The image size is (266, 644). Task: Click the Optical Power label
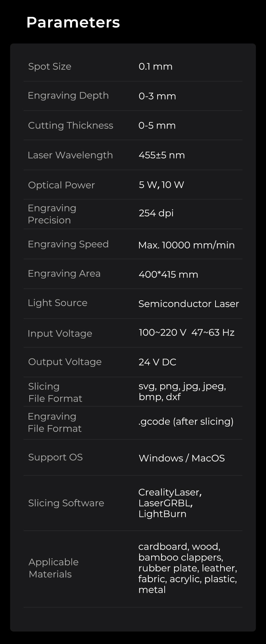pyautogui.click(x=62, y=185)
